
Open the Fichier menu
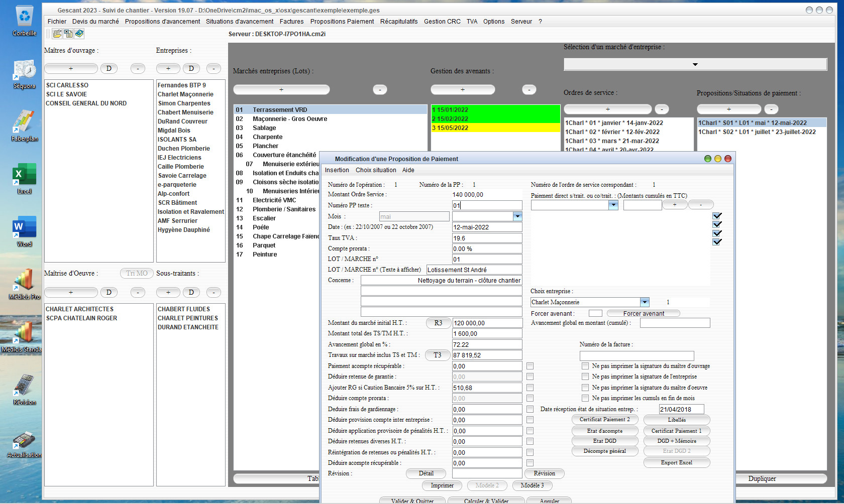click(x=57, y=22)
